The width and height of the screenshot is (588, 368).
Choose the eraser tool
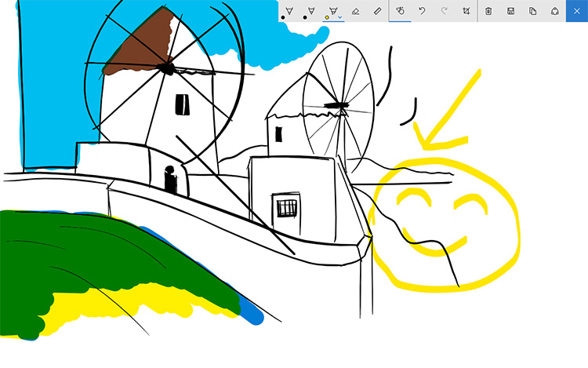pyautogui.click(x=355, y=11)
